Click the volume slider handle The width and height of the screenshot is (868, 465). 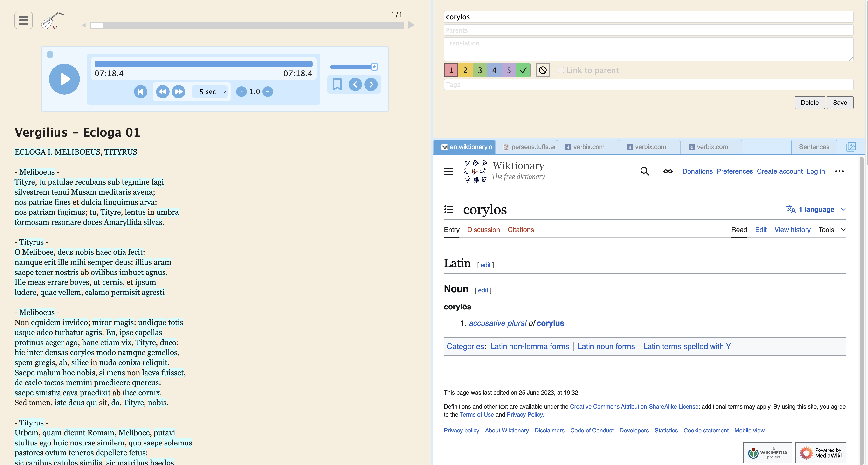(374, 67)
